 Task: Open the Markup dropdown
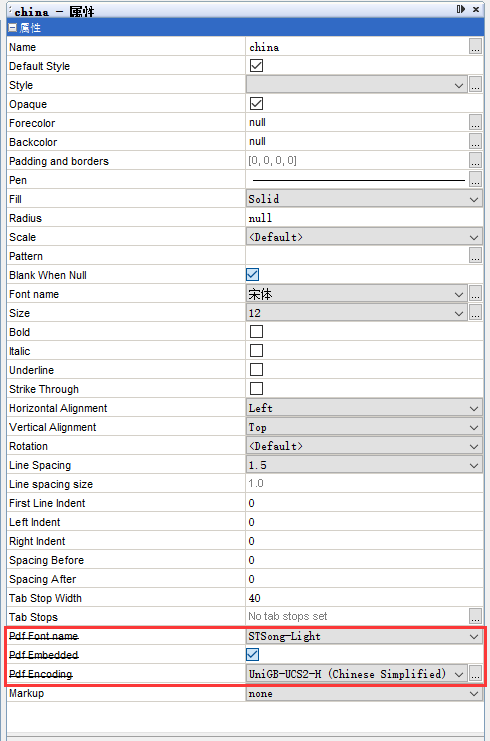[364, 693]
